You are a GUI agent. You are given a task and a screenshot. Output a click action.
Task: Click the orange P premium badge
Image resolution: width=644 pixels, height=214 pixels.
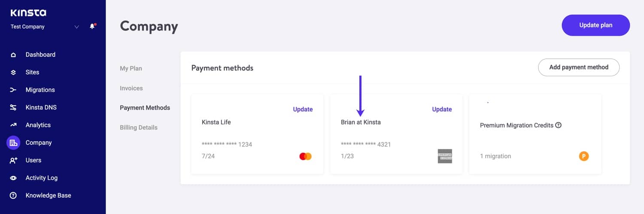[x=583, y=156]
